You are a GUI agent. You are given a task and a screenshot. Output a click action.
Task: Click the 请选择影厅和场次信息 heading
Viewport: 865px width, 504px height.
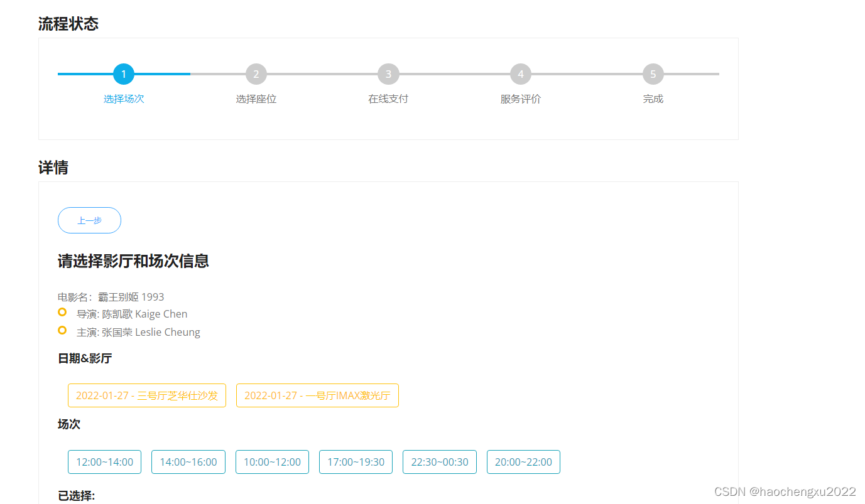click(133, 261)
